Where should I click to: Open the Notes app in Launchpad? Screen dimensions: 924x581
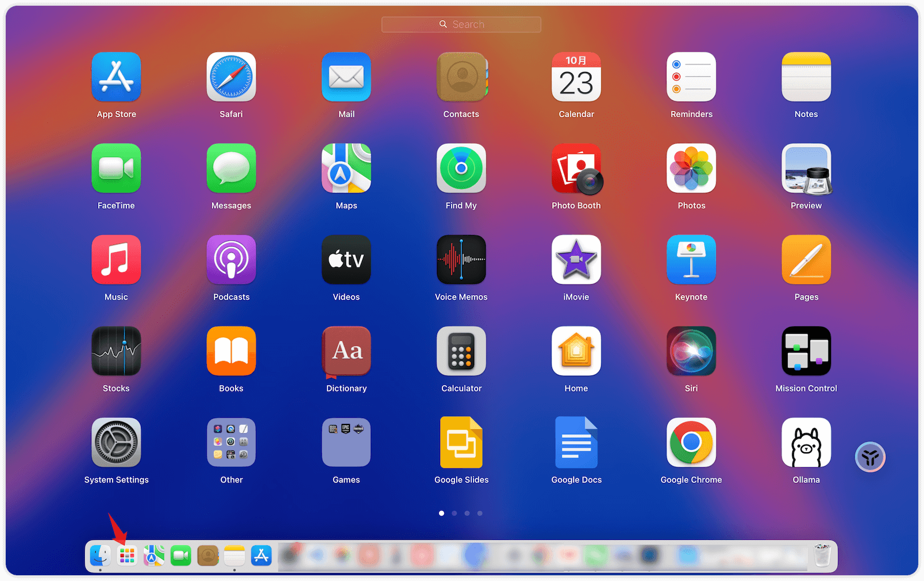(806, 77)
